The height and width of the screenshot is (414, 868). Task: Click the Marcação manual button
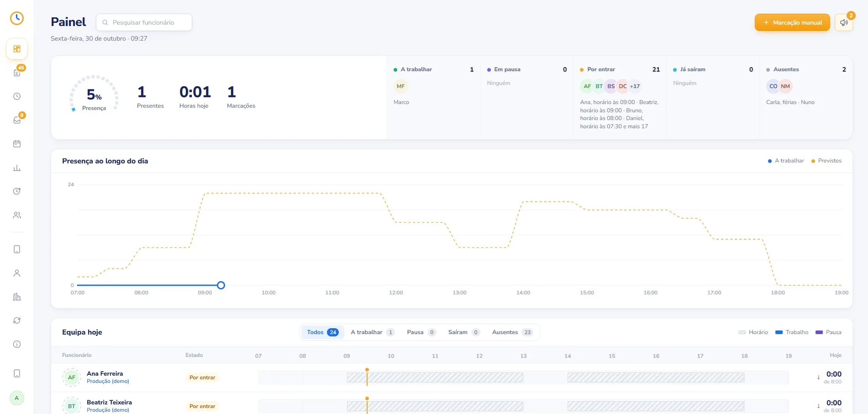click(792, 22)
